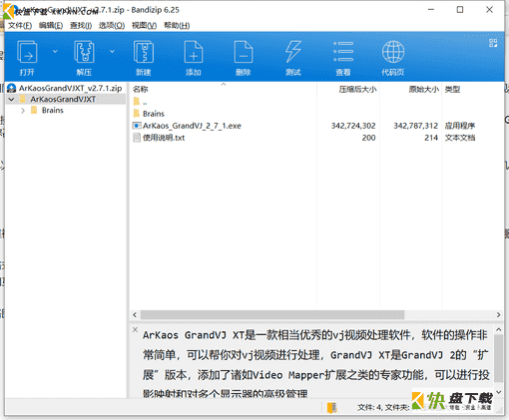The image size is (509, 420).
Task: Click the file list horizontal scrollbar thumb
Action: pyautogui.click(x=272, y=314)
